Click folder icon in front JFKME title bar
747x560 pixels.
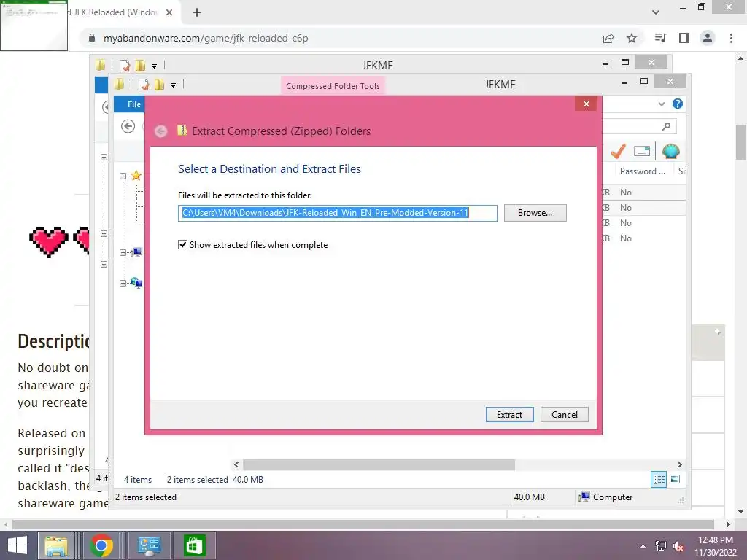119,85
